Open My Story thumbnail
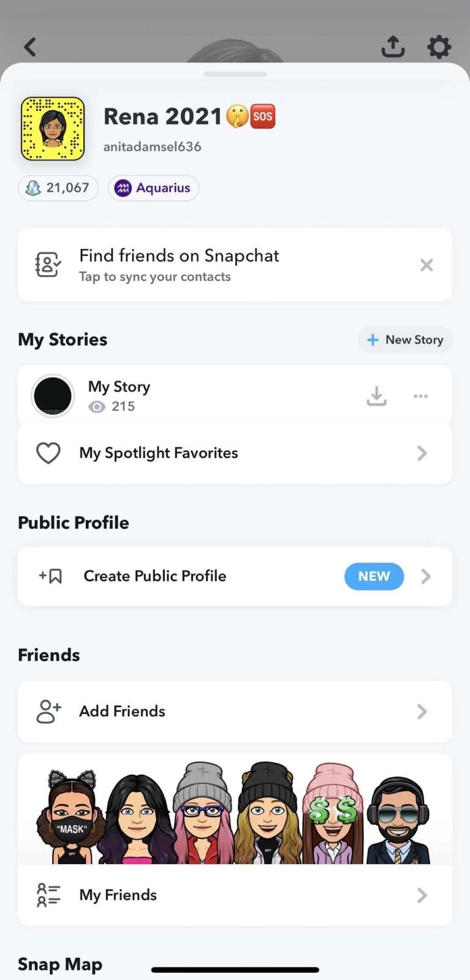This screenshot has width=470, height=980. [53, 396]
